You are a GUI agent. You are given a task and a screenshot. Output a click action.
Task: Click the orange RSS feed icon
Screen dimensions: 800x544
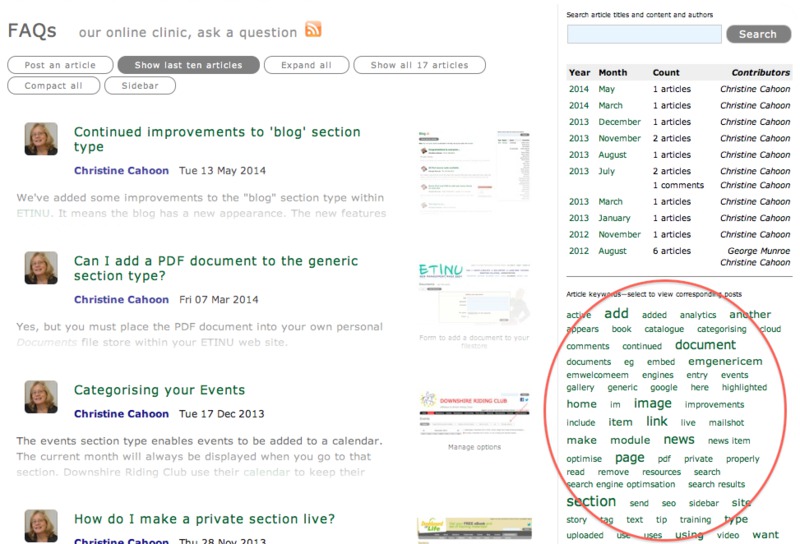[x=313, y=29]
